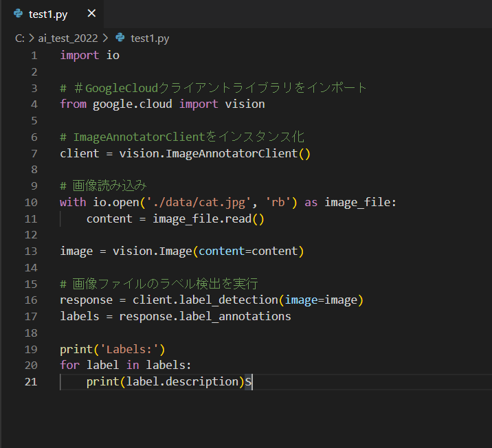Click the 'rb' string on line 10

pos(278,202)
